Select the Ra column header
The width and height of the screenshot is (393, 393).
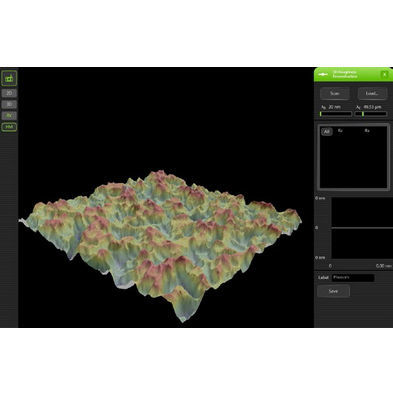pos(367,131)
